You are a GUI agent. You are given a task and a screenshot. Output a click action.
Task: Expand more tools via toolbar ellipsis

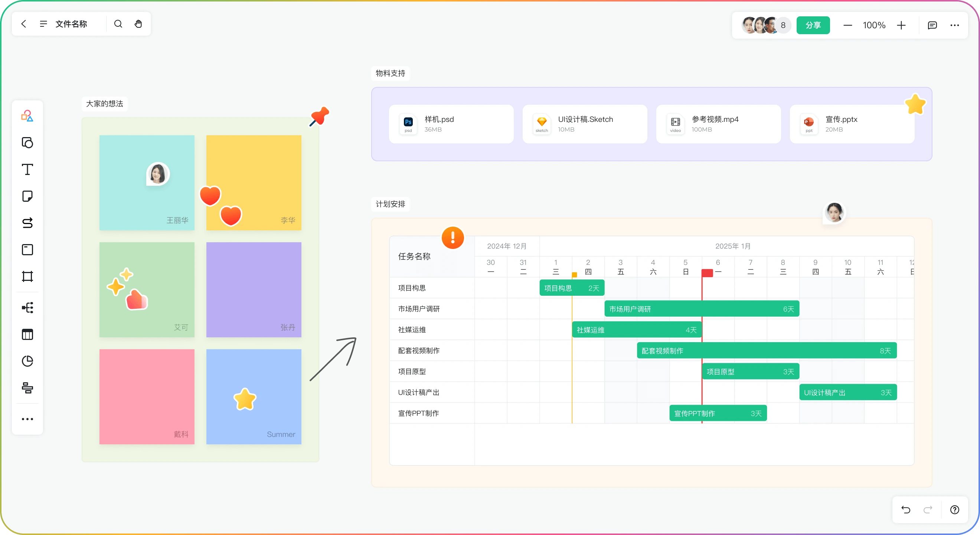pos(27,419)
